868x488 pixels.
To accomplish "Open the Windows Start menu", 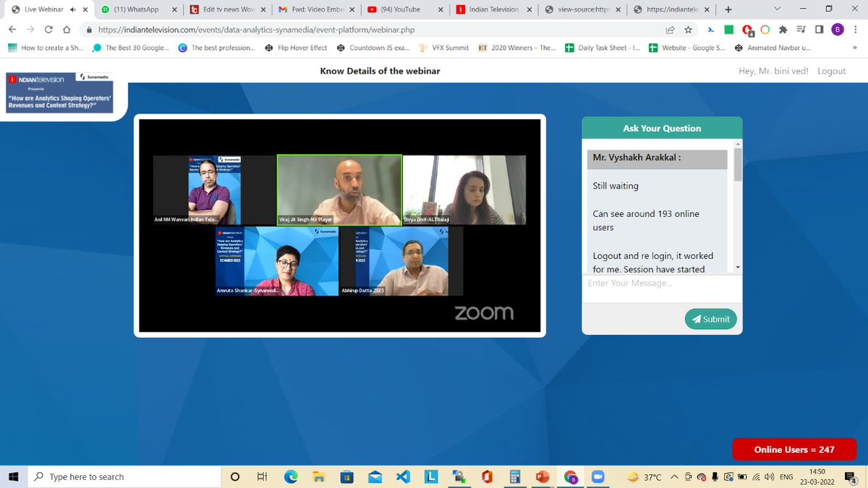I will [13, 476].
